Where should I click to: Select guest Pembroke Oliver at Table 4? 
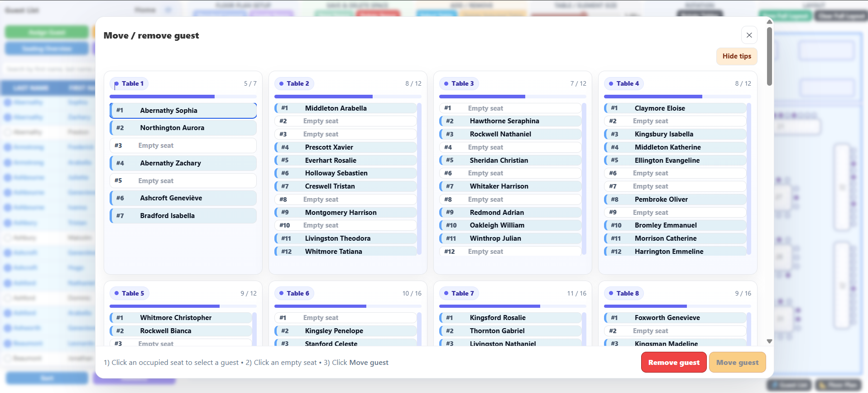click(675, 199)
